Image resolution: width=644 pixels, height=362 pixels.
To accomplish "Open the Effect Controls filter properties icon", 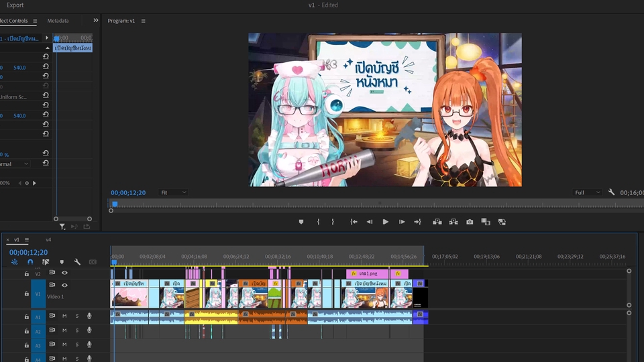I will [62, 227].
